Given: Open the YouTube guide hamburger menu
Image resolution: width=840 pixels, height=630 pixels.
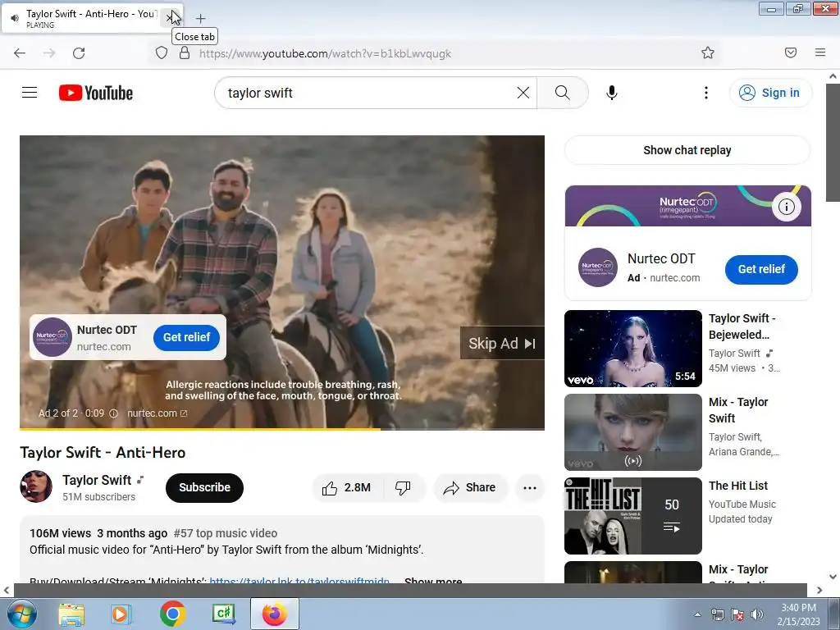Looking at the screenshot, I should [x=30, y=93].
